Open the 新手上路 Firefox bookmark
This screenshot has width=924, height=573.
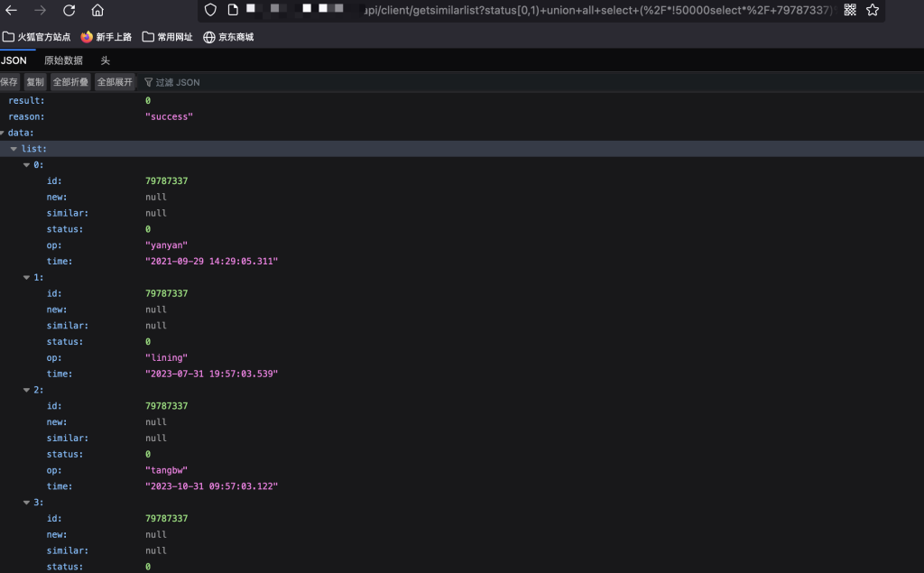[106, 37]
